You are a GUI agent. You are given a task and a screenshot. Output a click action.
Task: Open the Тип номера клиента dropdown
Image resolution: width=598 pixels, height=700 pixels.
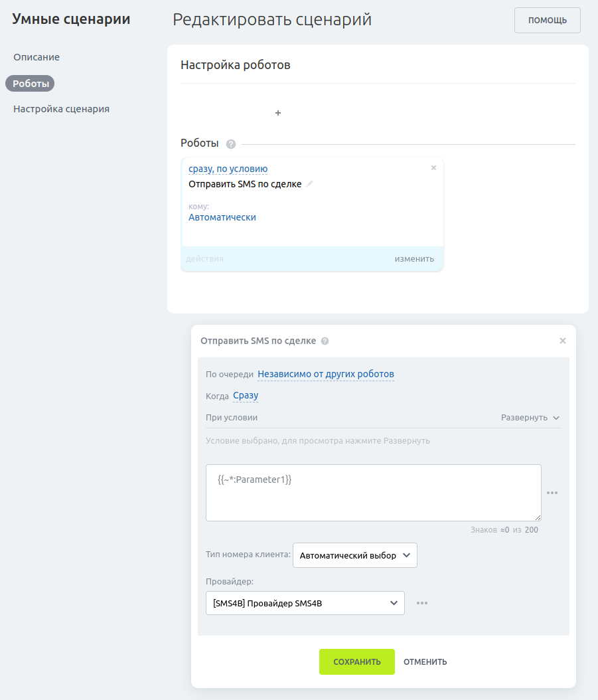click(354, 556)
